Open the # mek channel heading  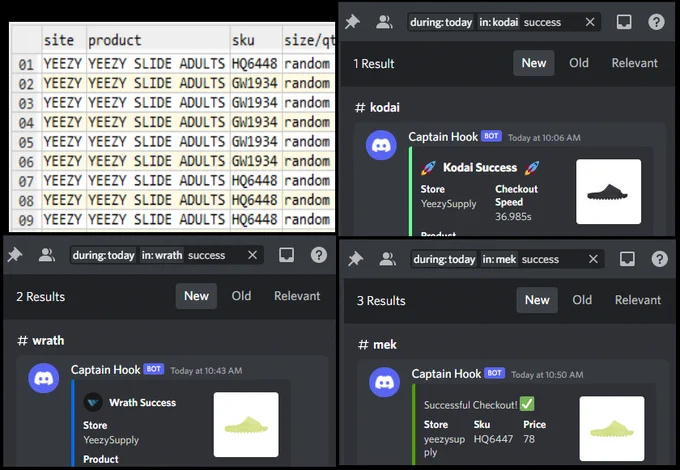pos(377,344)
